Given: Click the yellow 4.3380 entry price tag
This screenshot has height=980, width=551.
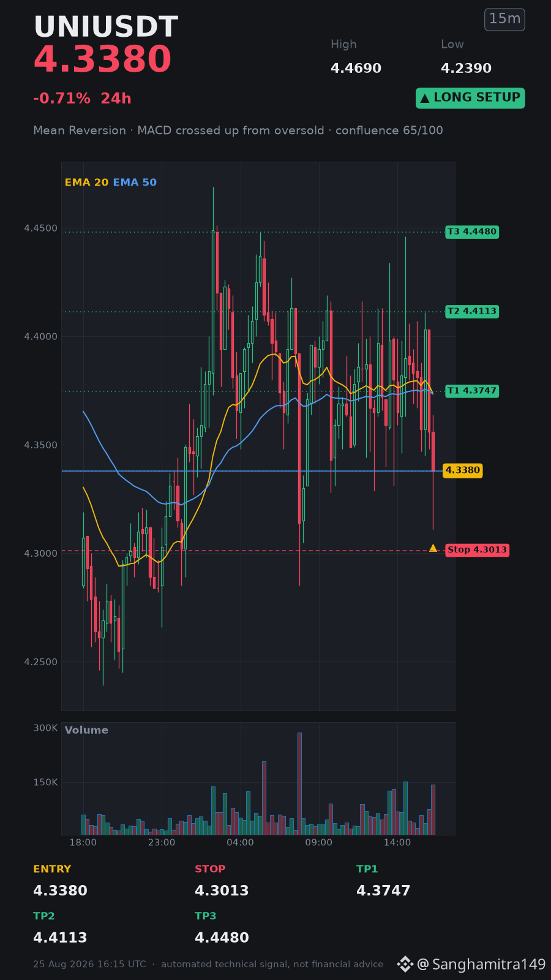Looking at the screenshot, I should [462, 470].
